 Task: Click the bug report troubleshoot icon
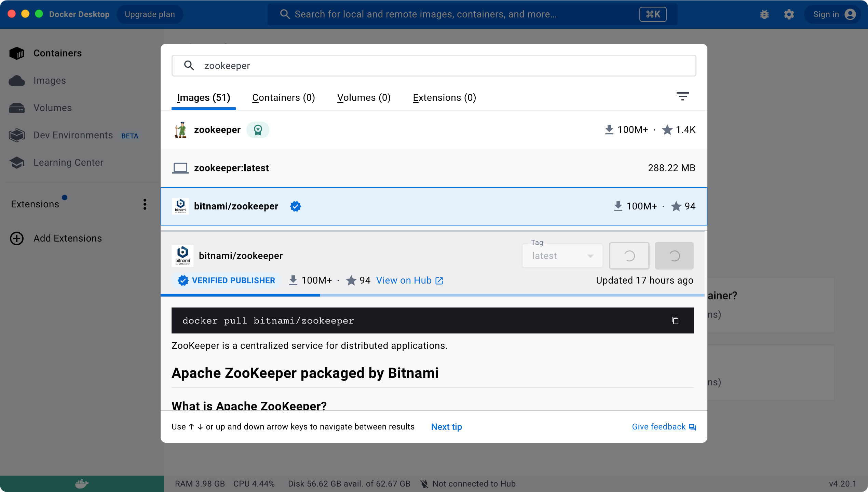pyautogui.click(x=764, y=14)
